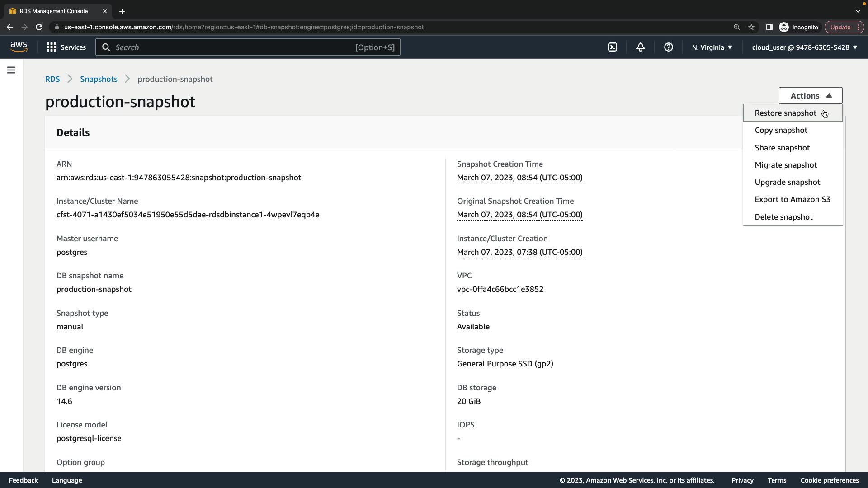Bookmark this page with star icon
868x488 pixels.
pos(751,27)
